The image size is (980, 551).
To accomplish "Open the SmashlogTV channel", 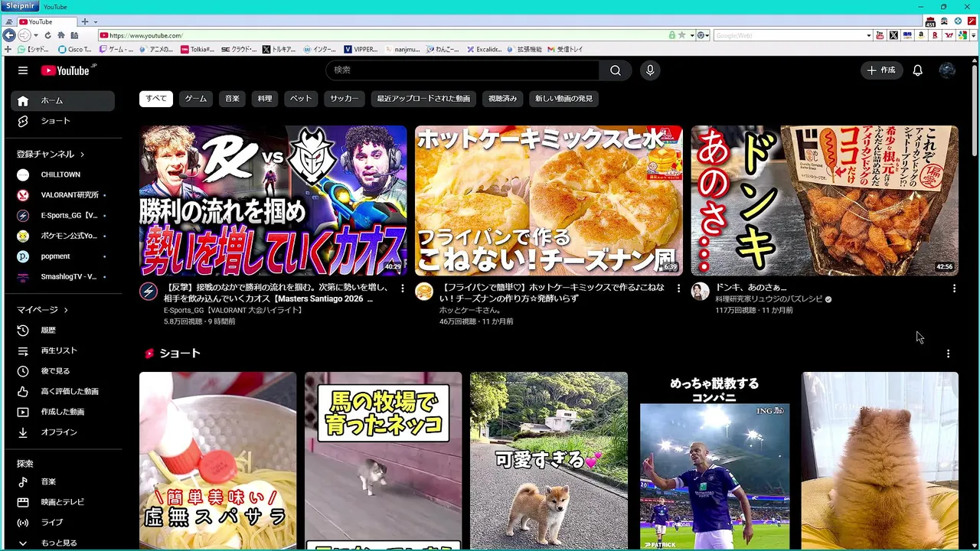I will point(63,277).
